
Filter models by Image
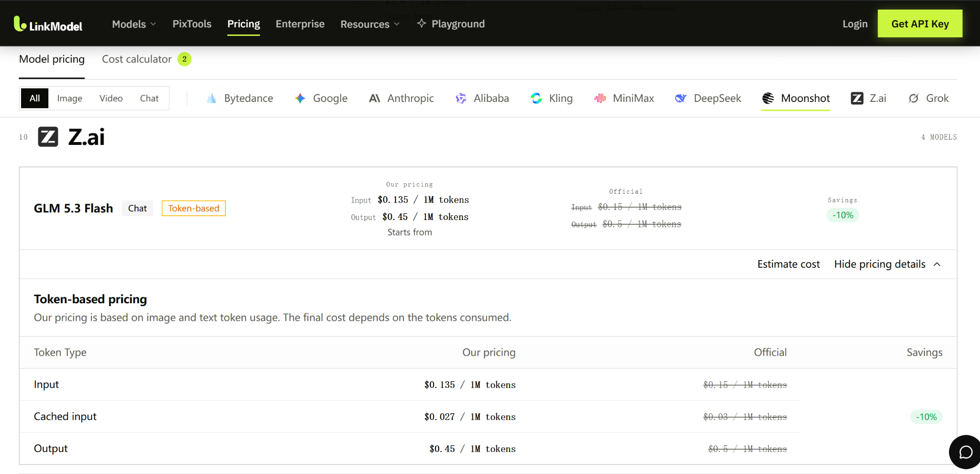[x=70, y=98]
